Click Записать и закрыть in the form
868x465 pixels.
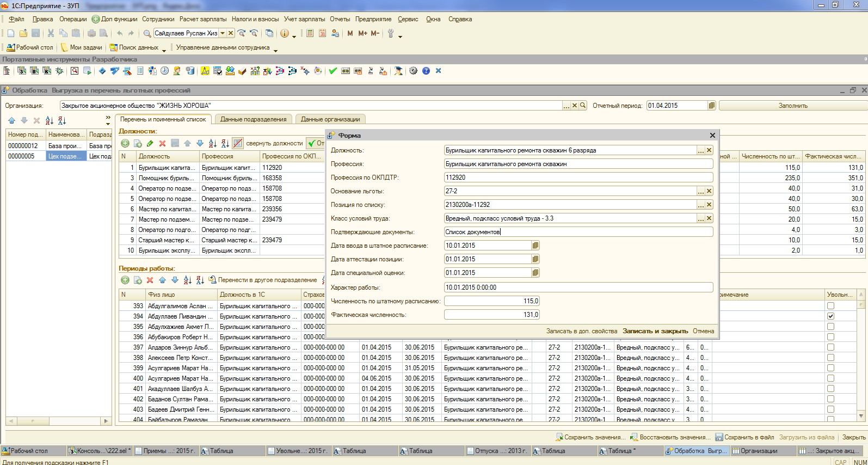(655, 331)
